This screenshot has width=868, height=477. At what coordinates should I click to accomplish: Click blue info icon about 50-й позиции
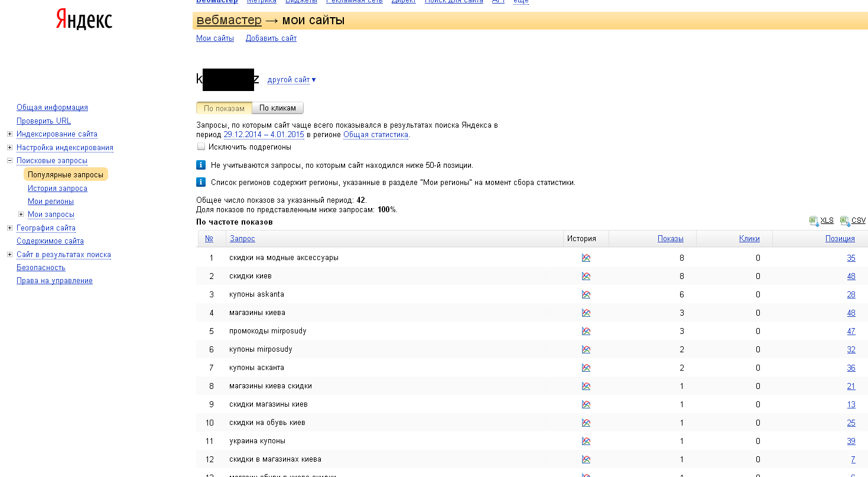(201, 165)
